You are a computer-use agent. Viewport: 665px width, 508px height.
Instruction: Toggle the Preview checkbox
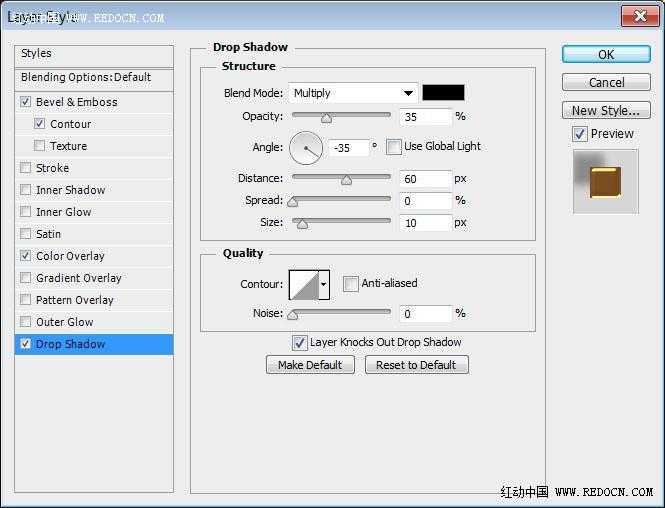(580, 134)
